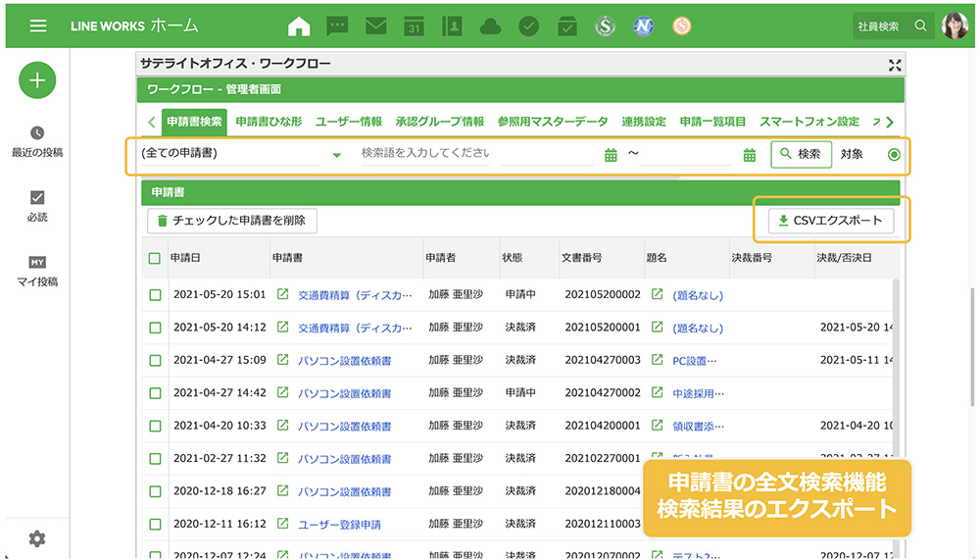Click チェックした申請書を削除 button

click(232, 221)
